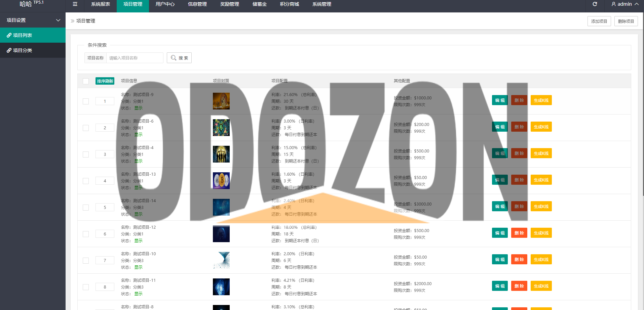Click the sort order field of 测试项目-9
This screenshot has width=644, height=310.
pos(105,101)
